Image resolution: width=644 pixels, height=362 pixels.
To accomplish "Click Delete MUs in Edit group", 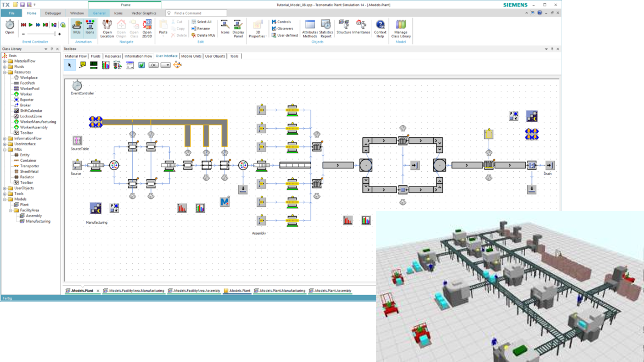I will (x=204, y=35).
